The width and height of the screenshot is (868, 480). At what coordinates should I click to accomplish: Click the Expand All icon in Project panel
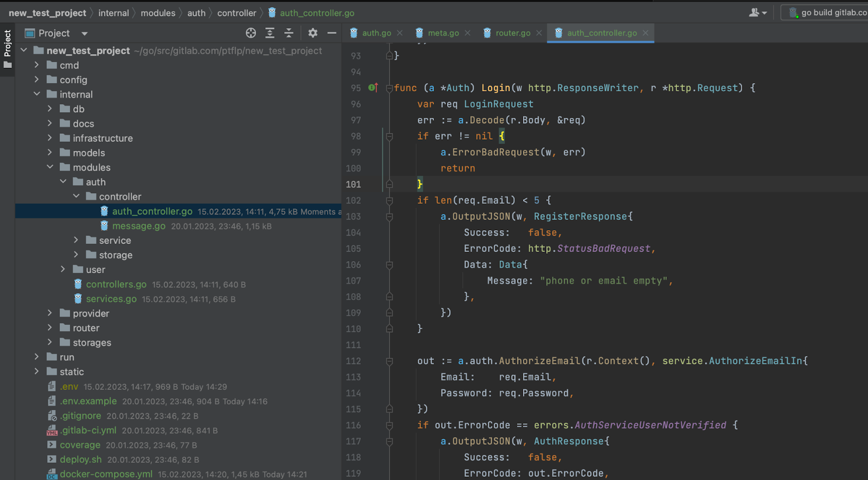270,33
